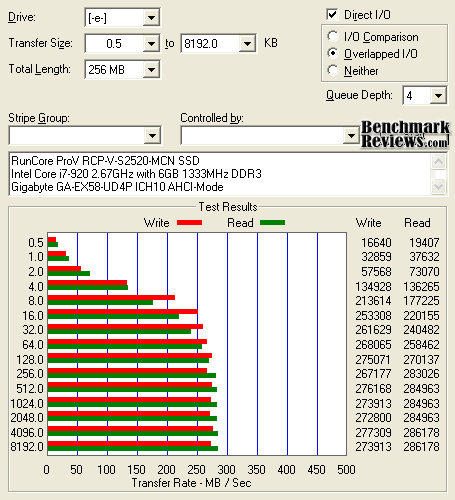Click the Read value 19407
This screenshot has width=455, height=500.
pyautogui.click(x=424, y=243)
